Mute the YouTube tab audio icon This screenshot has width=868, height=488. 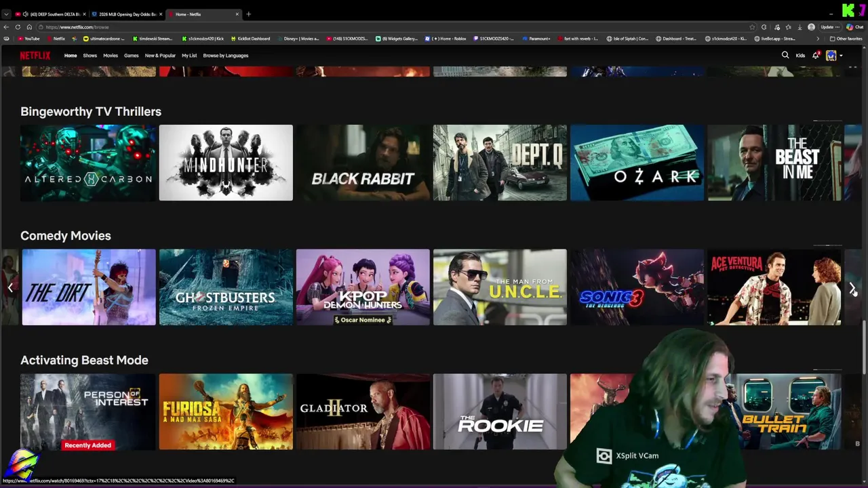(x=26, y=14)
